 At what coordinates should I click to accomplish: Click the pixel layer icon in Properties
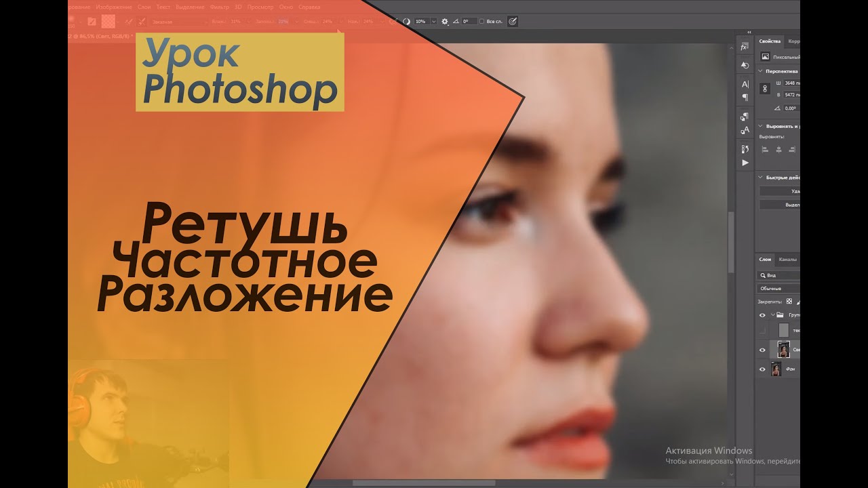(x=766, y=57)
